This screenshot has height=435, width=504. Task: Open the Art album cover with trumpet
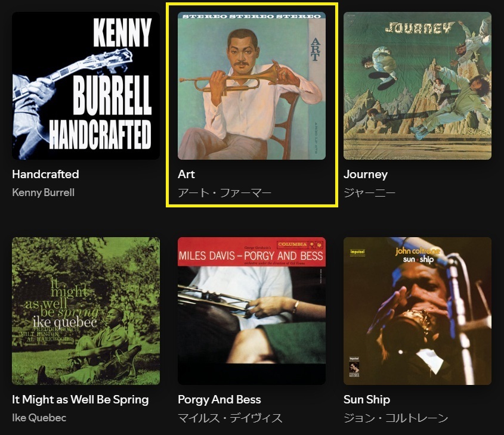(x=252, y=86)
